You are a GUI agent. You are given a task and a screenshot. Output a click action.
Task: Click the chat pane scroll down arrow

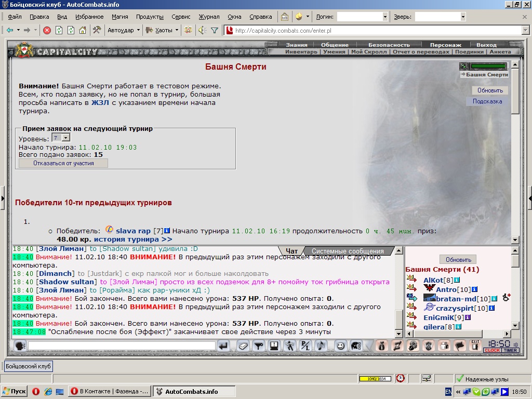tap(399, 334)
